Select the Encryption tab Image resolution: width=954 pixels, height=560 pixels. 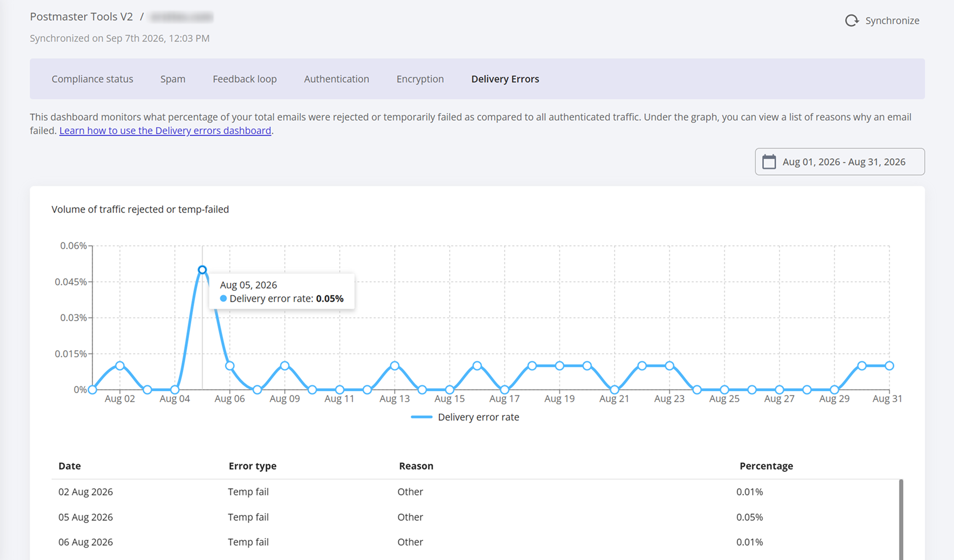click(420, 79)
